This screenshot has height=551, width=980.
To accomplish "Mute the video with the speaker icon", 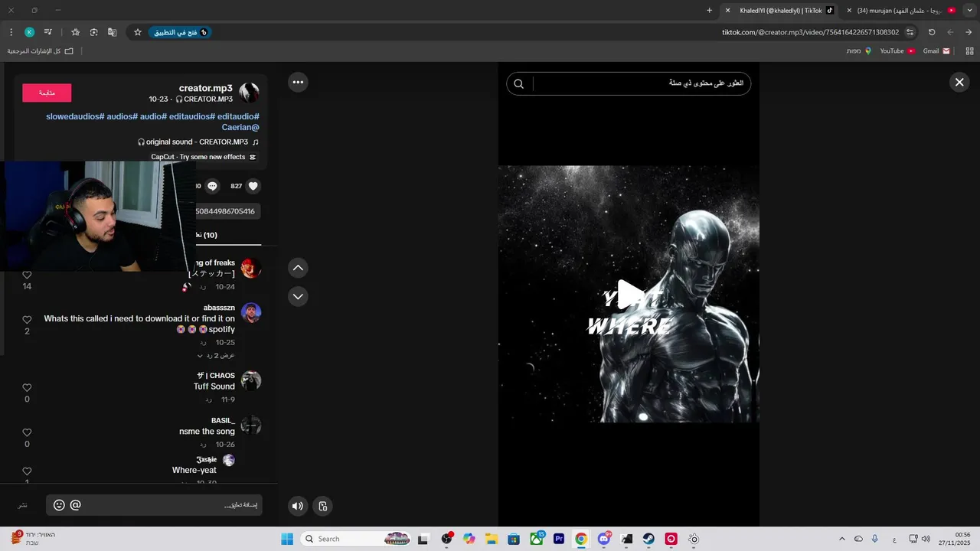I will [298, 506].
